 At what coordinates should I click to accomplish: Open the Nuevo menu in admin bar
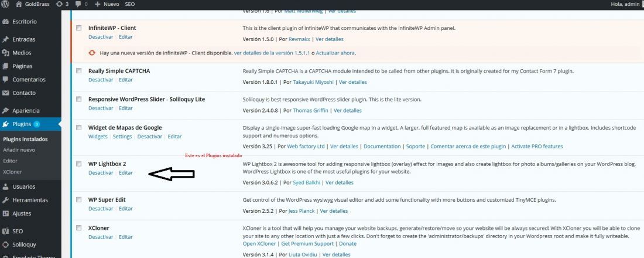click(107, 4)
